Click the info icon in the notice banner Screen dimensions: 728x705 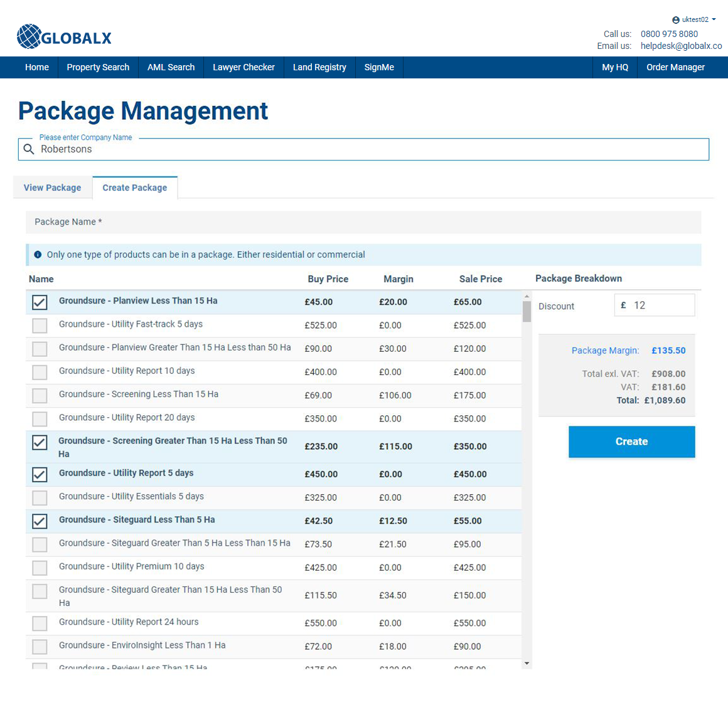coord(38,255)
